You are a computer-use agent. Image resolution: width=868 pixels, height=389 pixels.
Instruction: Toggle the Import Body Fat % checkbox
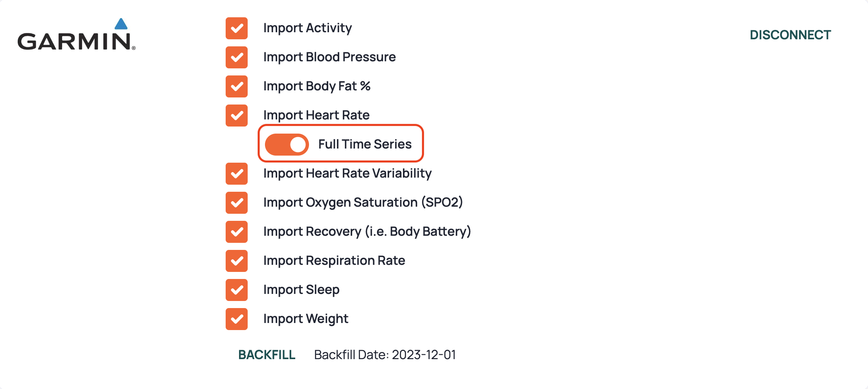click(237, 86)
